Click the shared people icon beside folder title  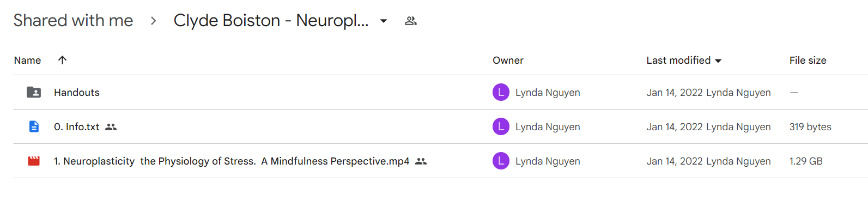click(x=411, y=21)
